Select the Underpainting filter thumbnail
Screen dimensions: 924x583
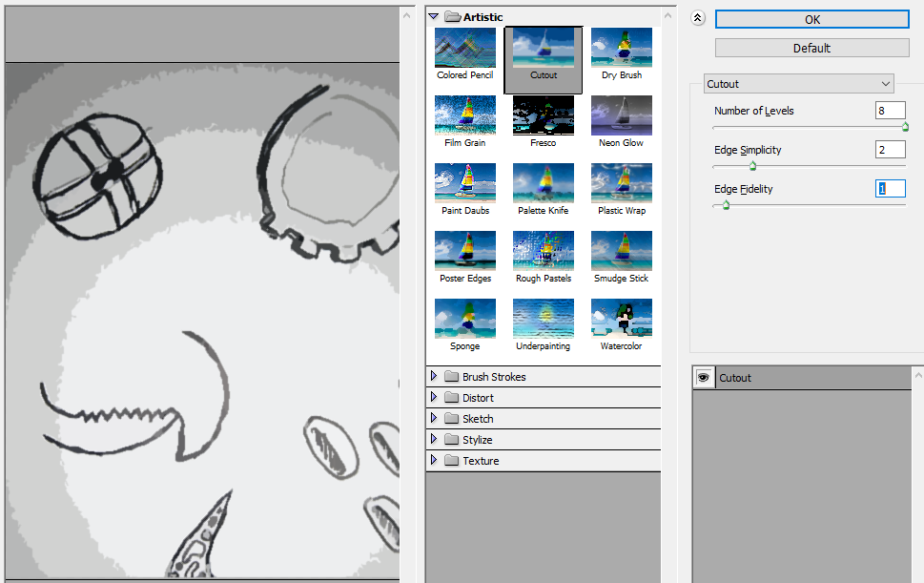tap(544, 319)
